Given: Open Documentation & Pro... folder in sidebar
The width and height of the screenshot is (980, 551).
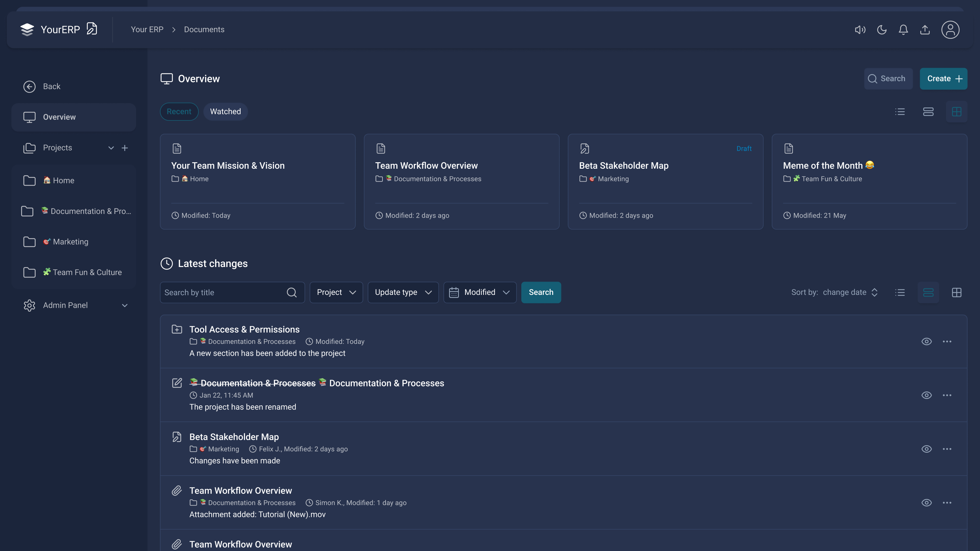Looking at the screenshot, I should (x=74, y=211).
